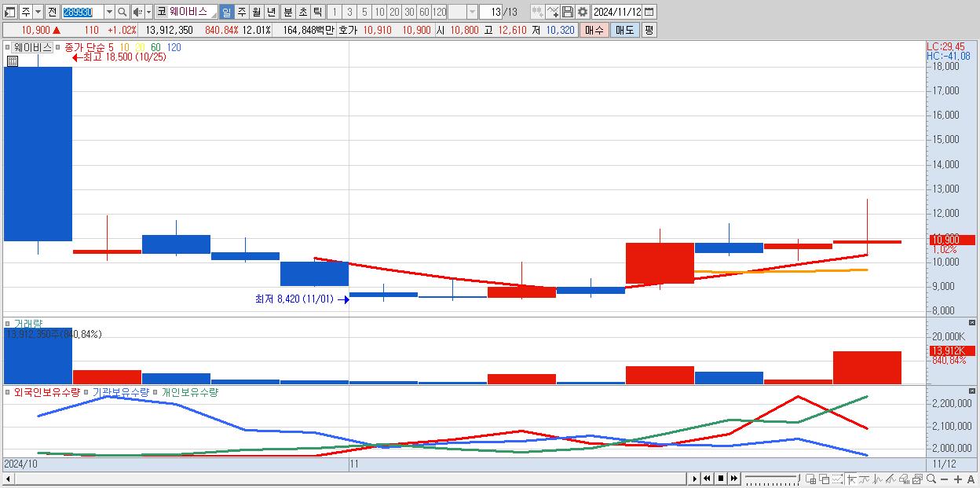Select minute chart period 분
The height and width of the screenshot is (488, 980).
tap(287, 12)
